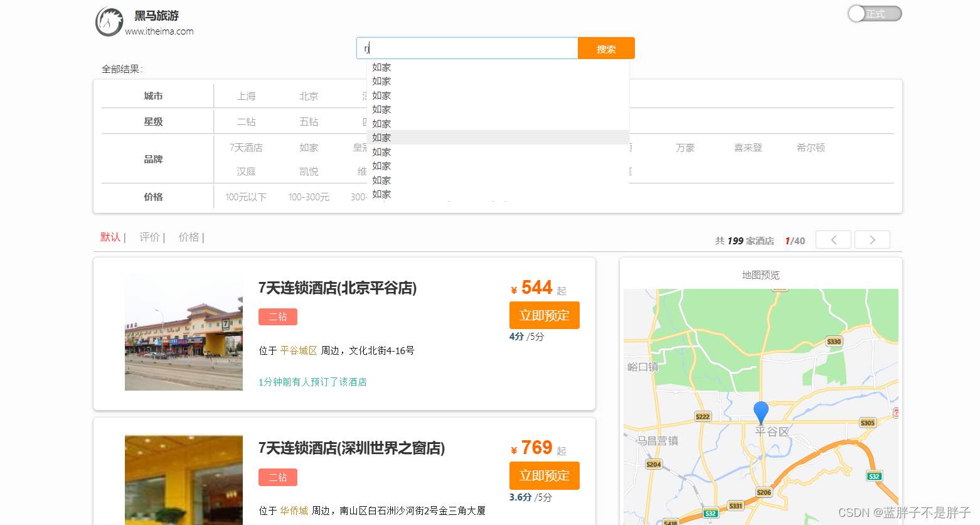Click 二钻 badge of 深圳世界之窗店
This screenshot has width=980, height=525.
(x=278, y=477)
